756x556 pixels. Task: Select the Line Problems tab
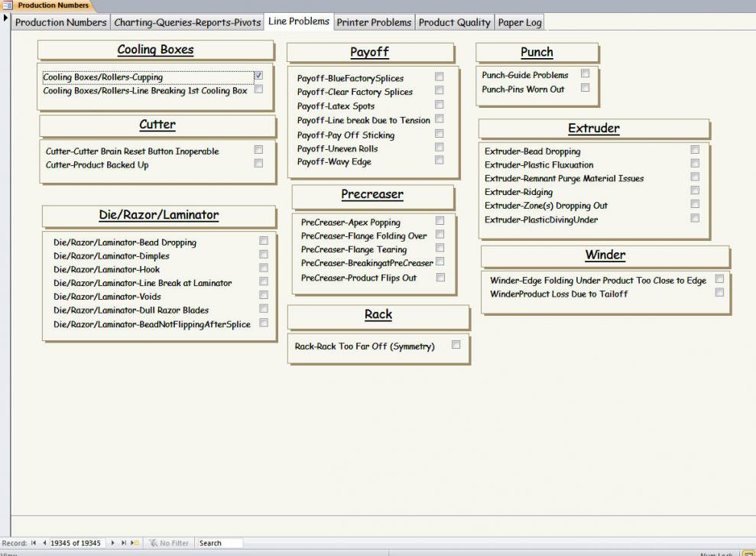click(299, 21)
